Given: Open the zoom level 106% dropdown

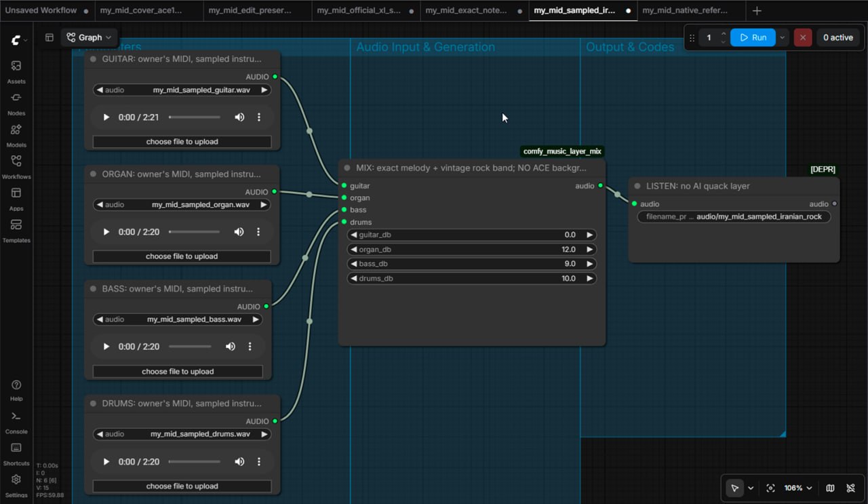Looking at the screenshot, I should tap(798, 488).
